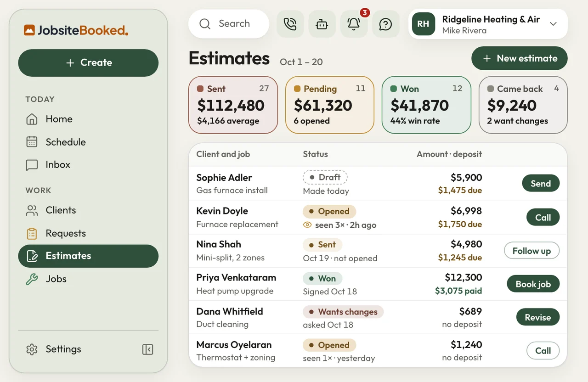Click Nina Shah's name
The height and width of the screenshot is (382, 588).
click(219, 244)
